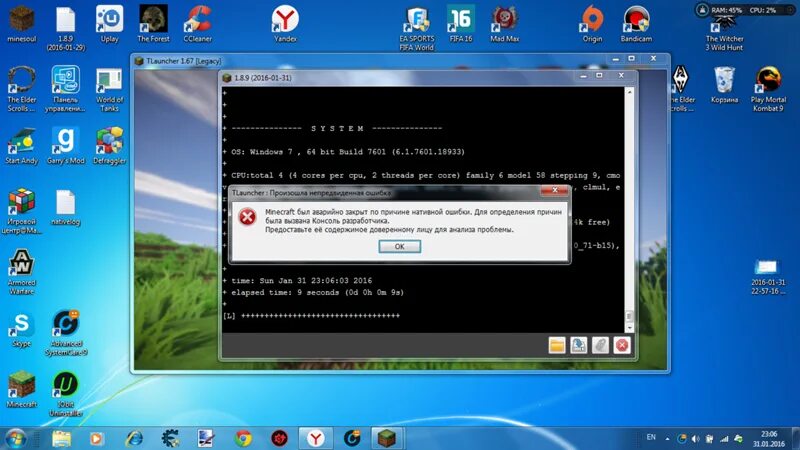The width and height of the screenshot is (800, 450).
Task: Click the volume speaker tray icon
Action: point(696,438)
